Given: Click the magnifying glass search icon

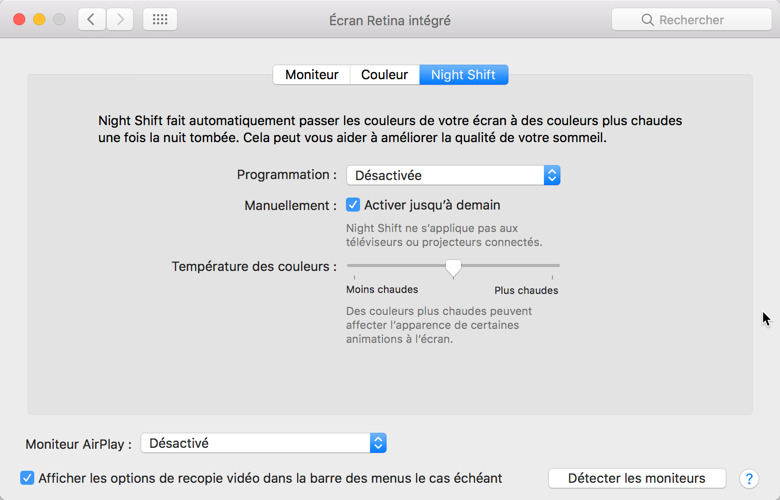Looking at the screenshot, I should [647, 20].
